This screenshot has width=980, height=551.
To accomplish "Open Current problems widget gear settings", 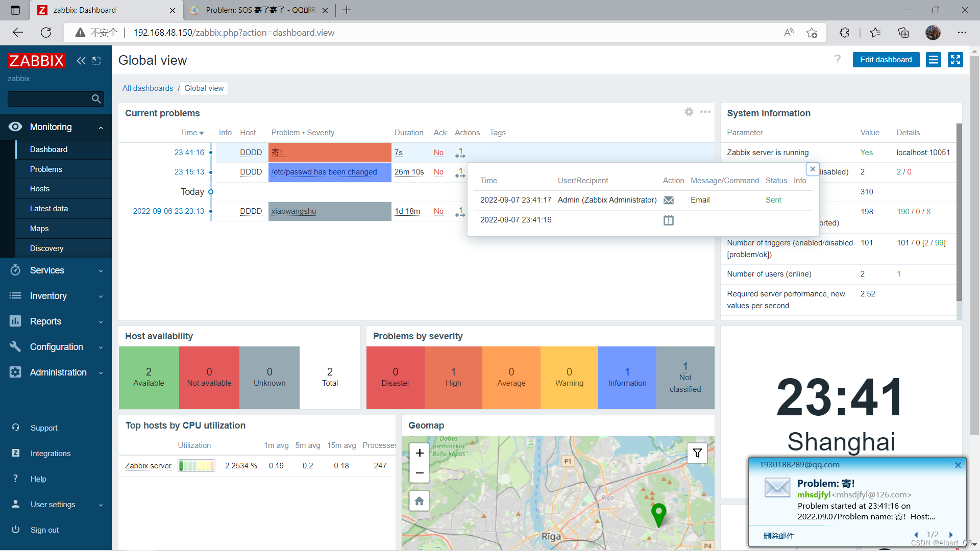I will point(689,112).
